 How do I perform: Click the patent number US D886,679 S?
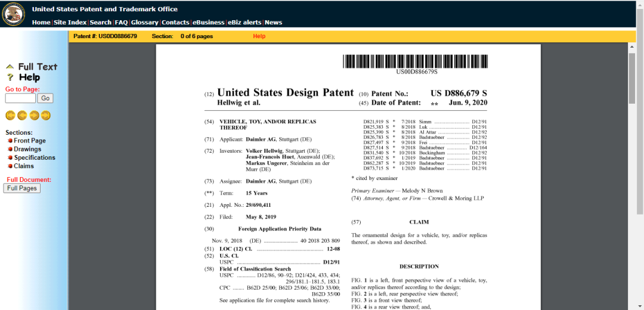click(x=459, y=93)
